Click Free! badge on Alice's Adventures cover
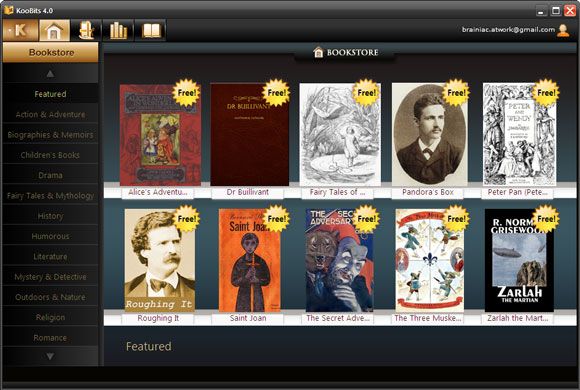This screenshot has width=580, height=390. click(186, 93)
